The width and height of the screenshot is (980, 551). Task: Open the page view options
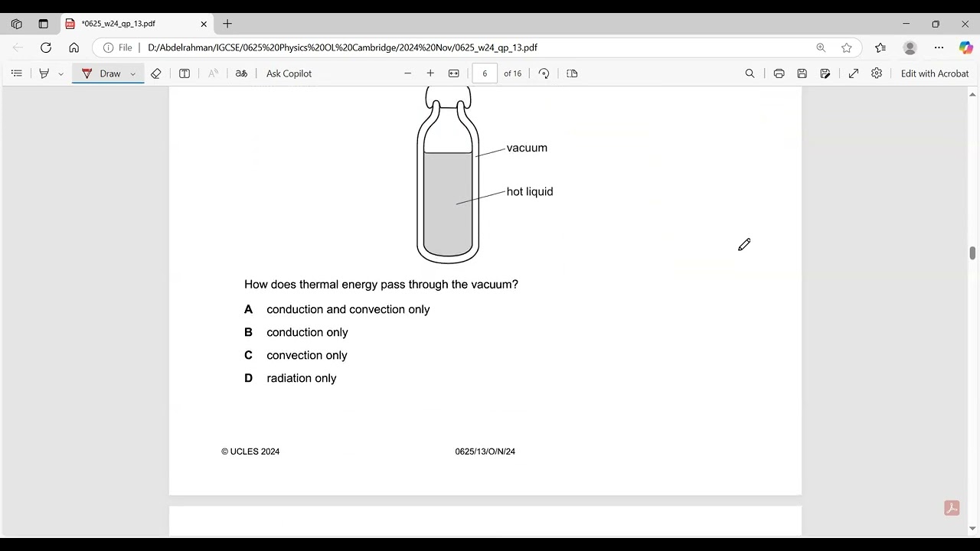coord(572,73)
